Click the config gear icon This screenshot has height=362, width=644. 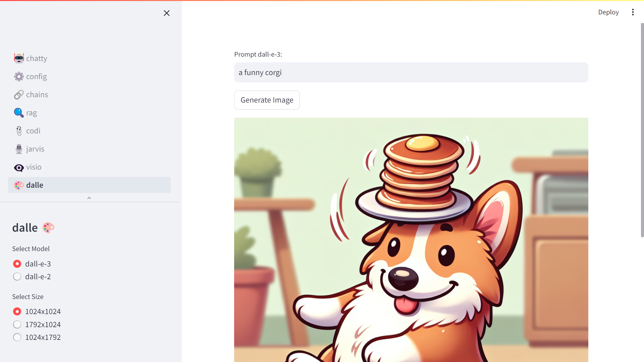click(x=19, y=76)
